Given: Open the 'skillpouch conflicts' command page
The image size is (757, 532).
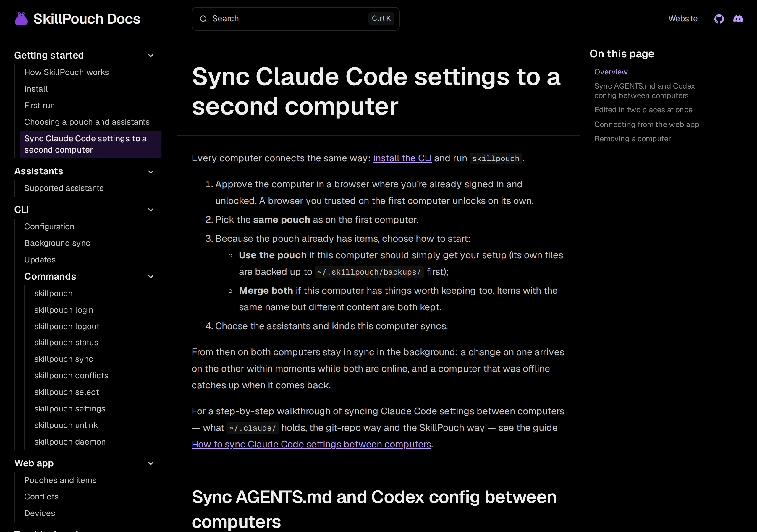Looking at the screenshot, I should [x=71, y=375].
